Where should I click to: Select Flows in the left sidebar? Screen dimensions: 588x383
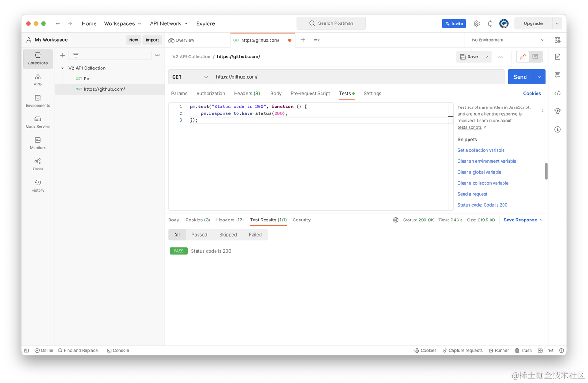click(x=37, y=164)
